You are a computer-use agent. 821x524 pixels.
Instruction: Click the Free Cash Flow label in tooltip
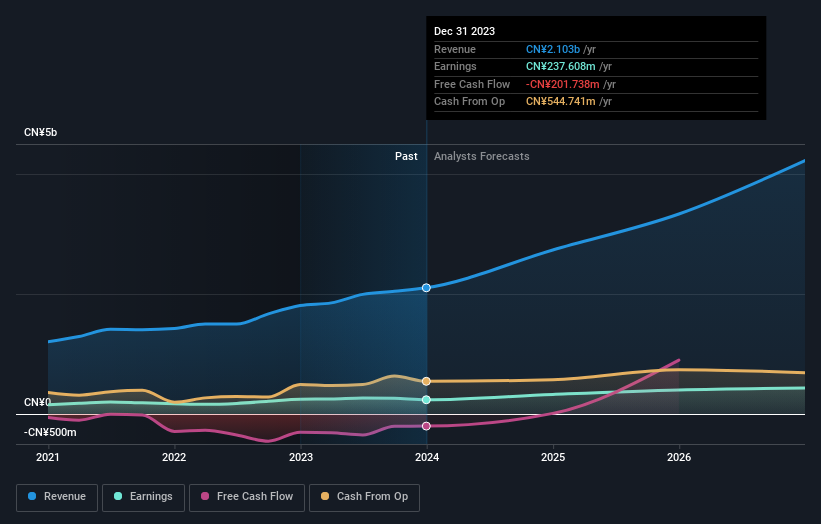click(472, 84)
